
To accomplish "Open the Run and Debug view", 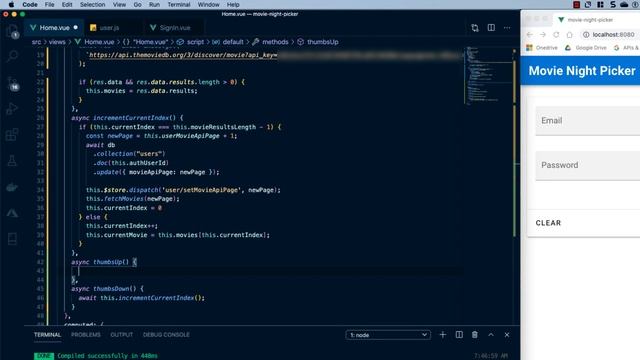I will 12,109.
